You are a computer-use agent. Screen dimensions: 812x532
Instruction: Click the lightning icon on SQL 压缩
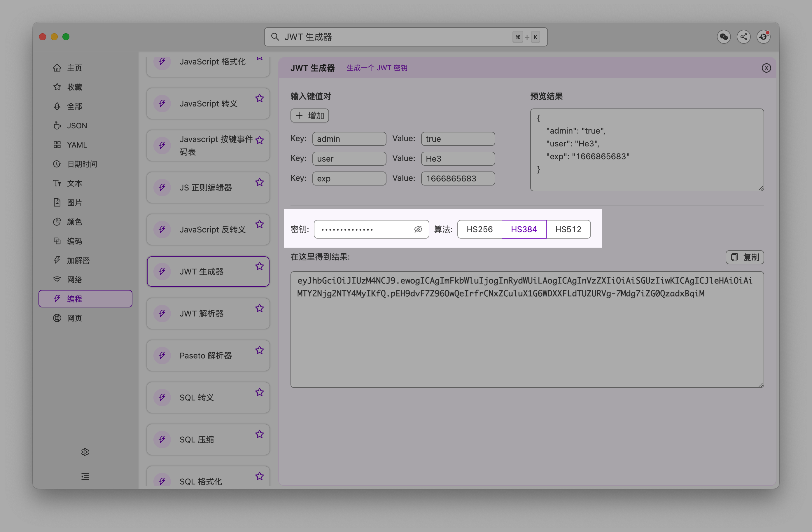(x=162, y=439)
